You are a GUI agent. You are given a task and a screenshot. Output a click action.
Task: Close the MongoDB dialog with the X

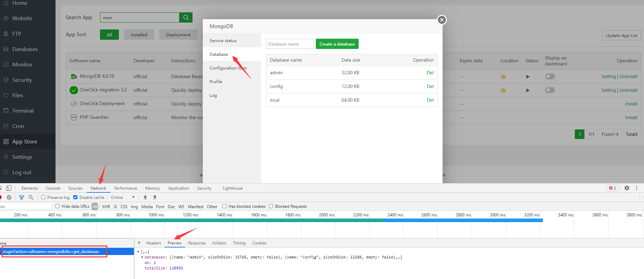point(442,20)
